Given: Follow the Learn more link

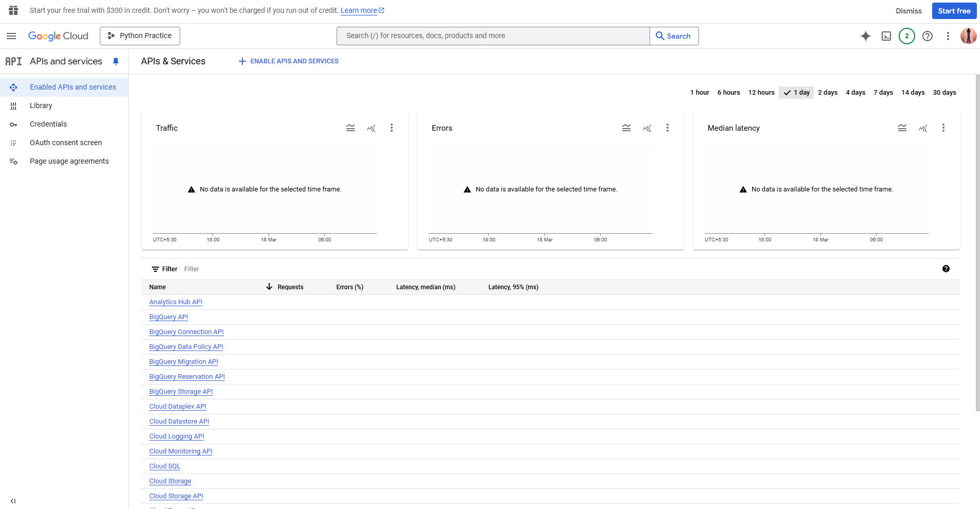Looking at the screenshot, I should tap(362, 10).
